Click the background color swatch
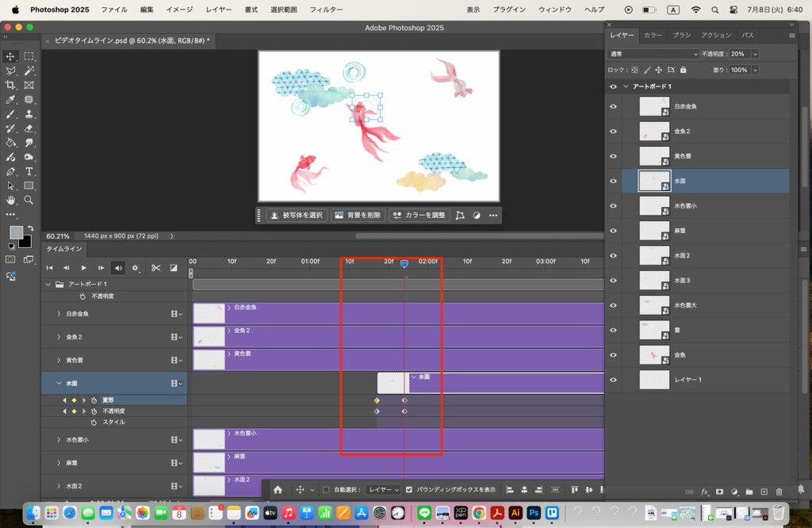812x528 pixels. [x=26, y=243]
